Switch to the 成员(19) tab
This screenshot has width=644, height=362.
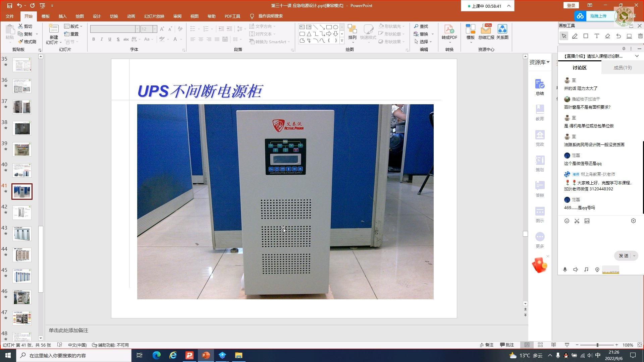pyautogui.click(x=622, y=68)
